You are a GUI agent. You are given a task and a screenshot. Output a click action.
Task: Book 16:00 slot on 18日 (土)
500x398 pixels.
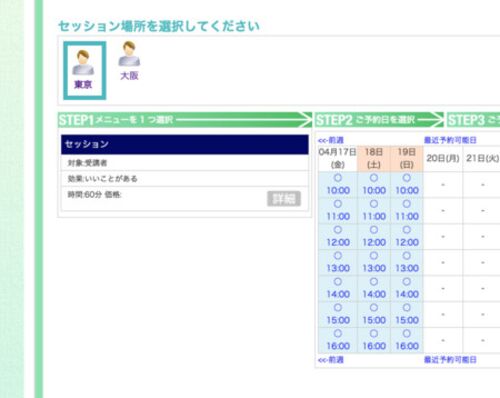(374, 340)
